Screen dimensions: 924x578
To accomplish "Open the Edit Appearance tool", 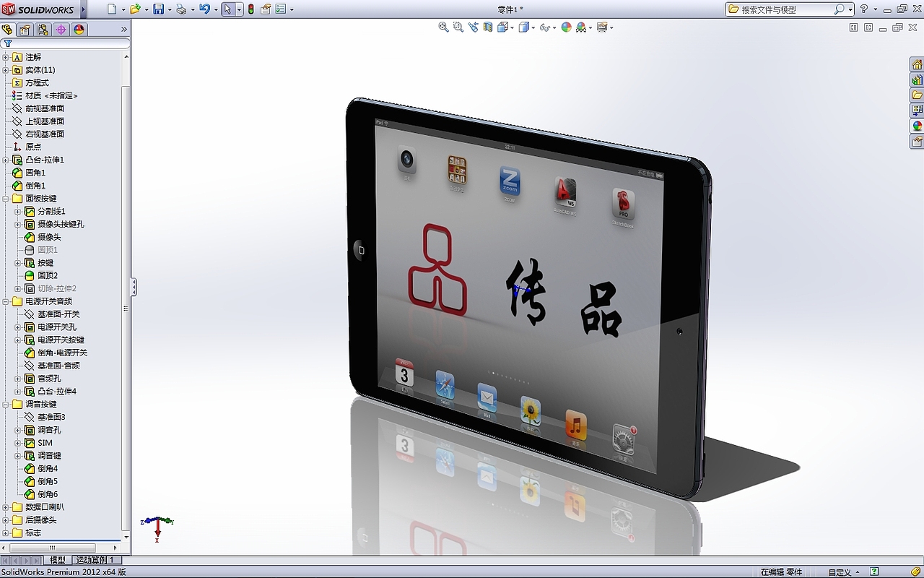I will [x=602, y=27].
